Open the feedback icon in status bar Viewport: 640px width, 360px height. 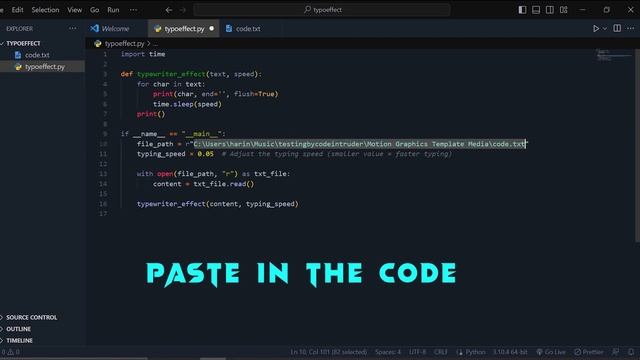coord(616,352)
